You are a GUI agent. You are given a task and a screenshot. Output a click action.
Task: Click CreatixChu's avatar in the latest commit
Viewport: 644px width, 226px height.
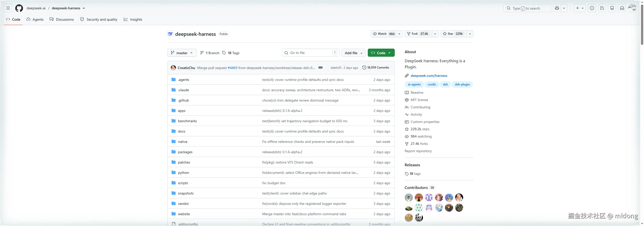[173, 68]
